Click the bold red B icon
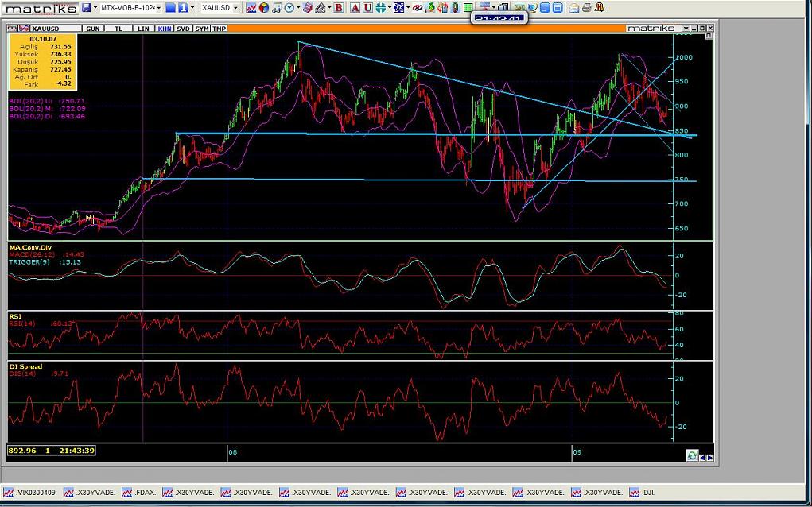 pyautogui.click(x=339, y=7)
